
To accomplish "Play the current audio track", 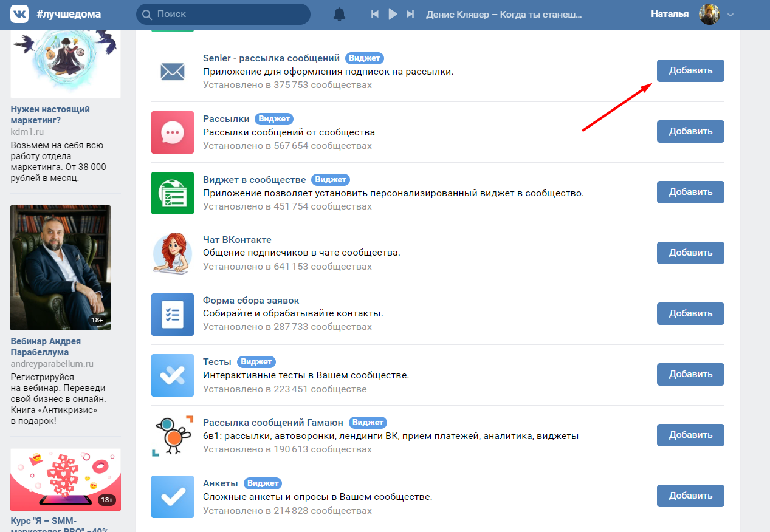I will (x=393, y=14).
